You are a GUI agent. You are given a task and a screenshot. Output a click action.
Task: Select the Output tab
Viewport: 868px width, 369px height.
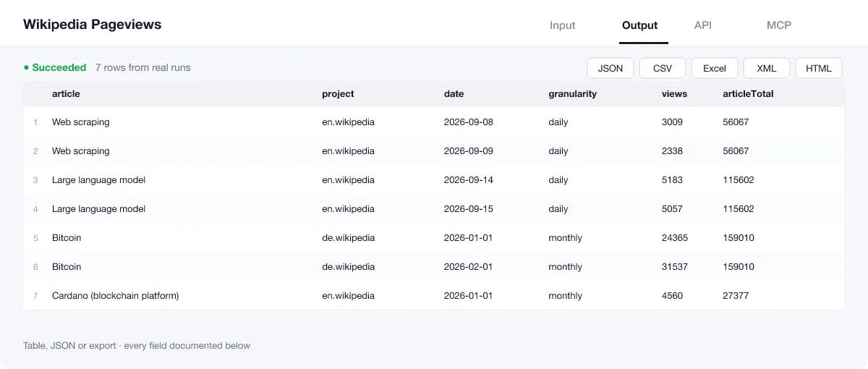click(x=639, y=25)
